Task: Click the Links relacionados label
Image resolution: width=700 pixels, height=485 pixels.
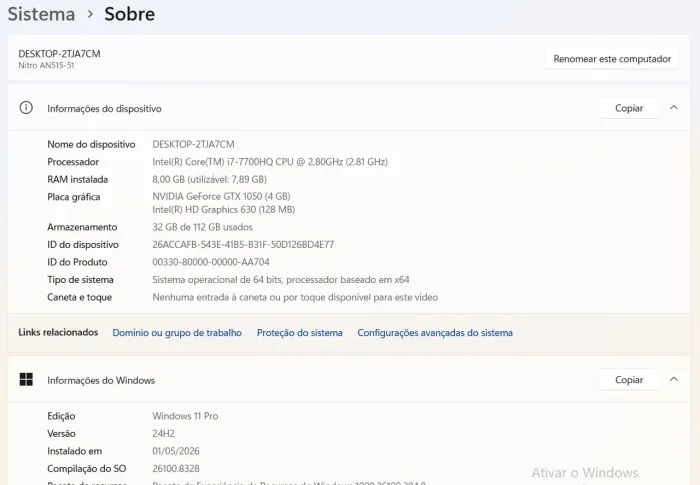Action: [x=58, y=332]
